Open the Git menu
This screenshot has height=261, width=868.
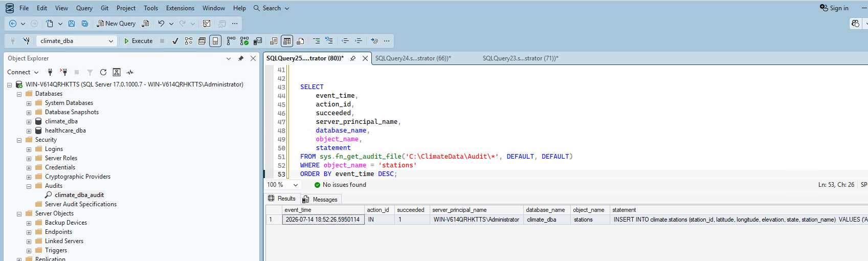click(104, 8)
